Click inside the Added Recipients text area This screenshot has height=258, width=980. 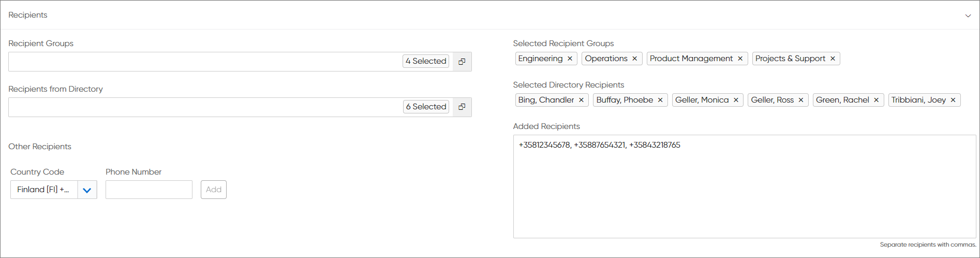click(745, 187)
